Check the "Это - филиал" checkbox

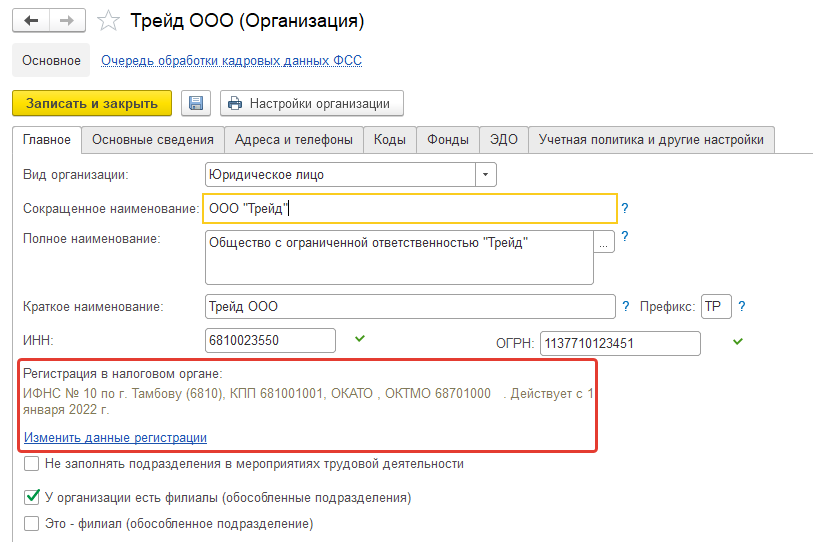31,523
